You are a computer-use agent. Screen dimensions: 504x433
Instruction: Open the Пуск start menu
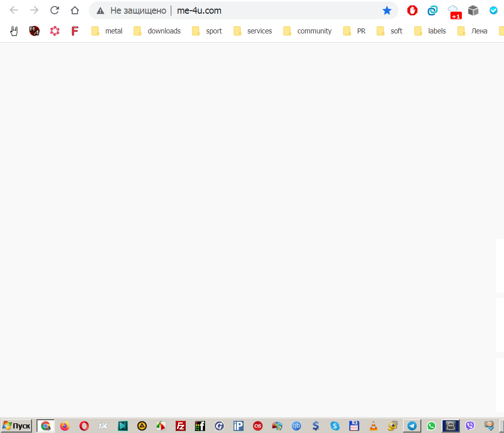[17, 426]
